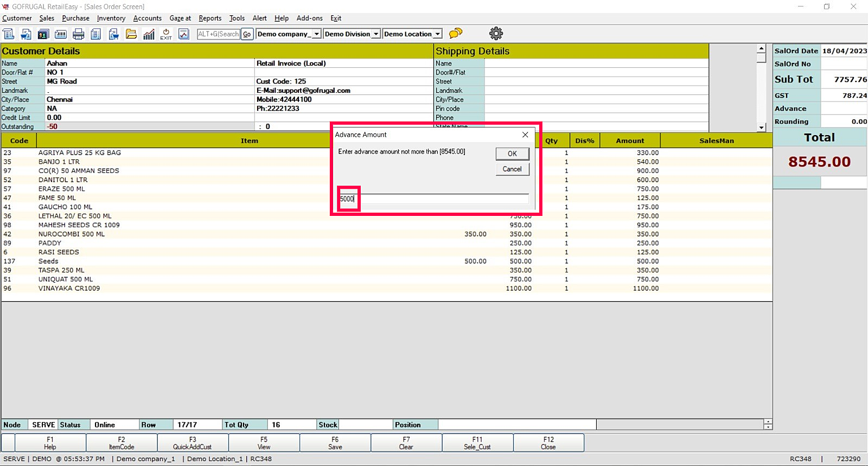Viewport: 868px width, 466px height.
Task: Open the Alert menu
Action: (260, 18)
